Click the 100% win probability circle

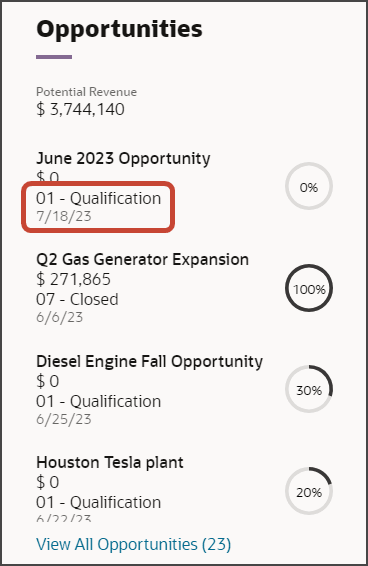point(309,288)
